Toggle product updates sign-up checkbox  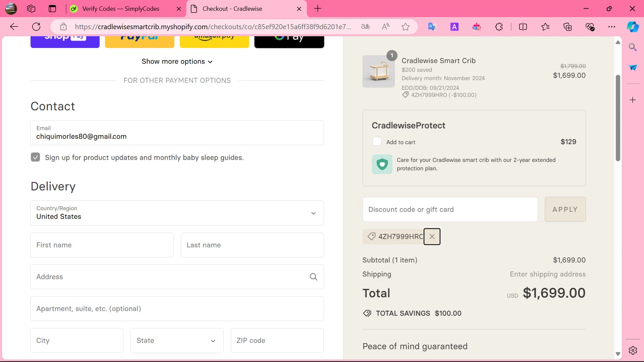pos(35,157)
